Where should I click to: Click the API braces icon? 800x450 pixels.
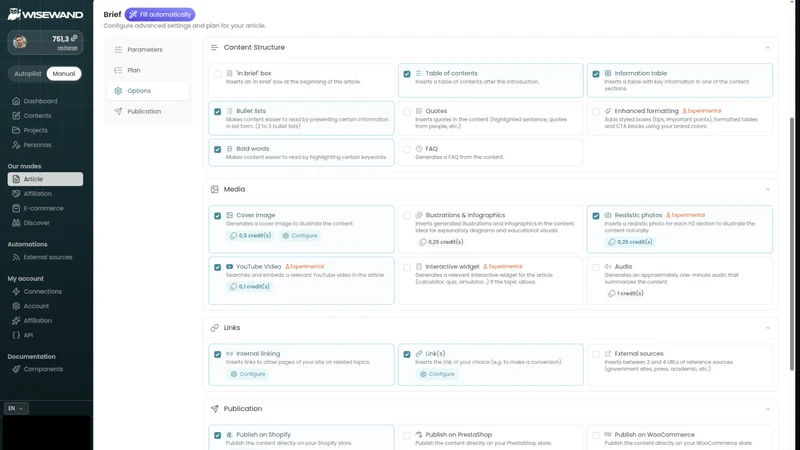[x=16, y=335]
